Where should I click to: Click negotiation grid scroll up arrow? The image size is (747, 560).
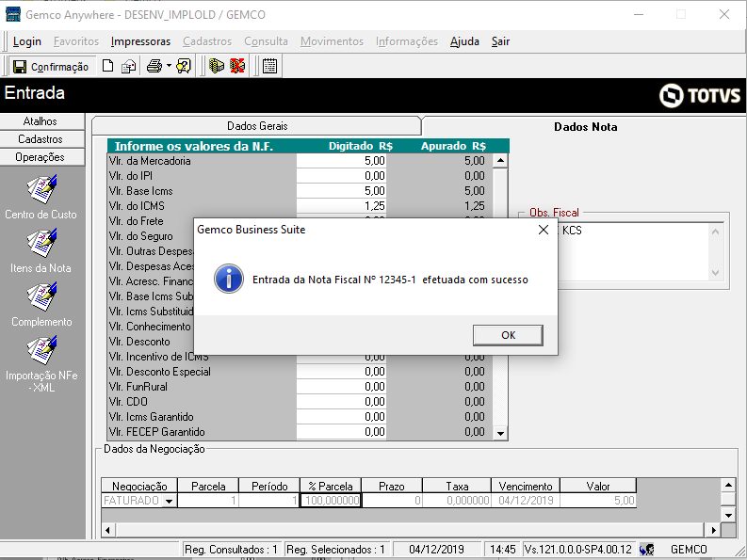728,486
